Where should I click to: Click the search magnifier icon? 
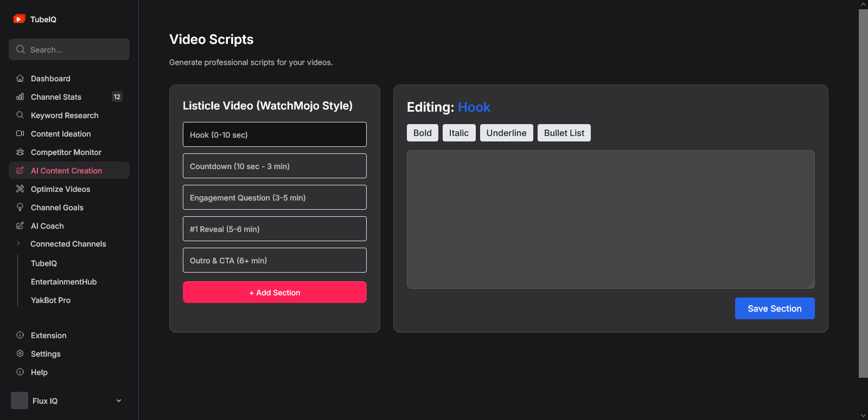pyautogui.click(x=21, y=49)
